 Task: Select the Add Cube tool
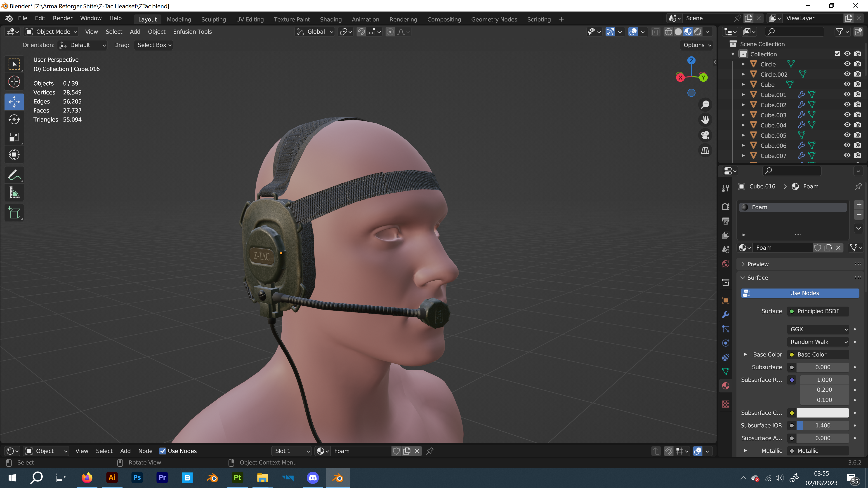point(14,213)
